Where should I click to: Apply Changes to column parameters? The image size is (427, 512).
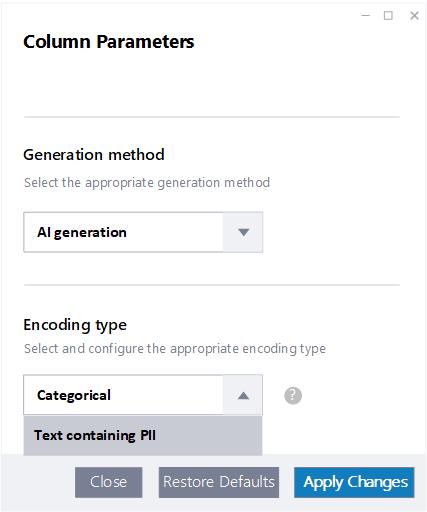pos(354,482)
